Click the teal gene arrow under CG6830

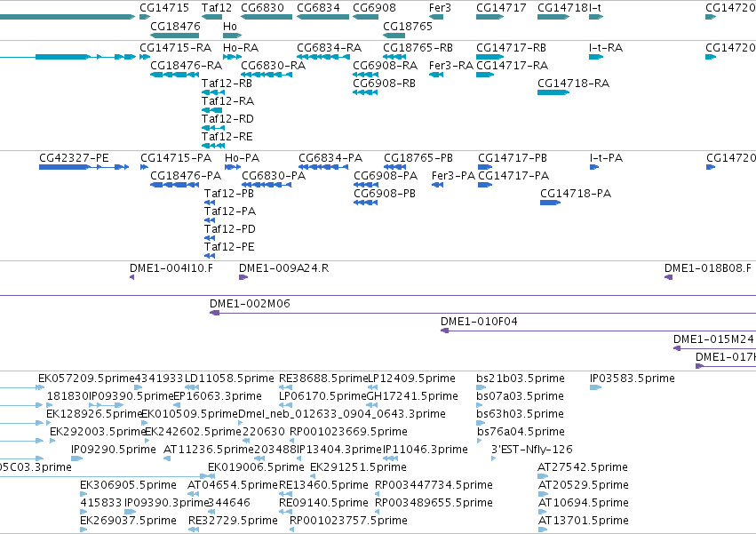click(x=267, y=17)
